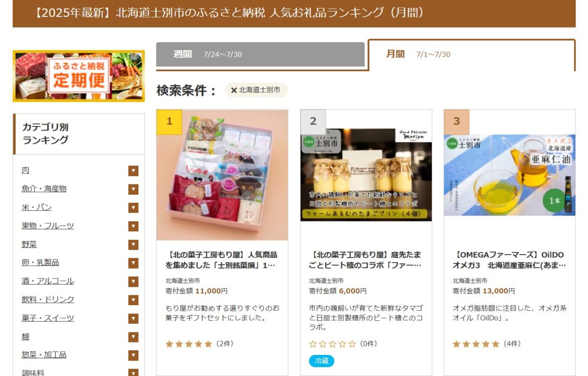Expand the 魚介・海産物 category arrow
Image resolution: width=588 pixels, height=376 pixels.
tap(133, 189)
